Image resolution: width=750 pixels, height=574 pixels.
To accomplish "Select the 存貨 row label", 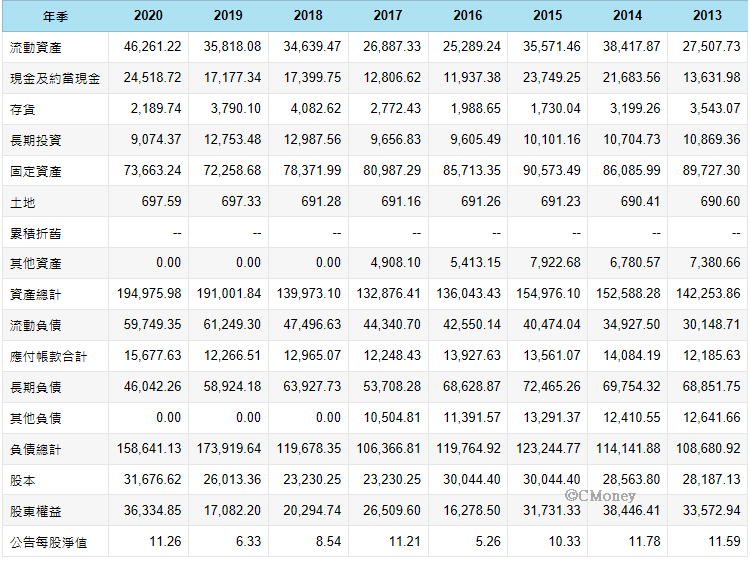I will point(23,110).
